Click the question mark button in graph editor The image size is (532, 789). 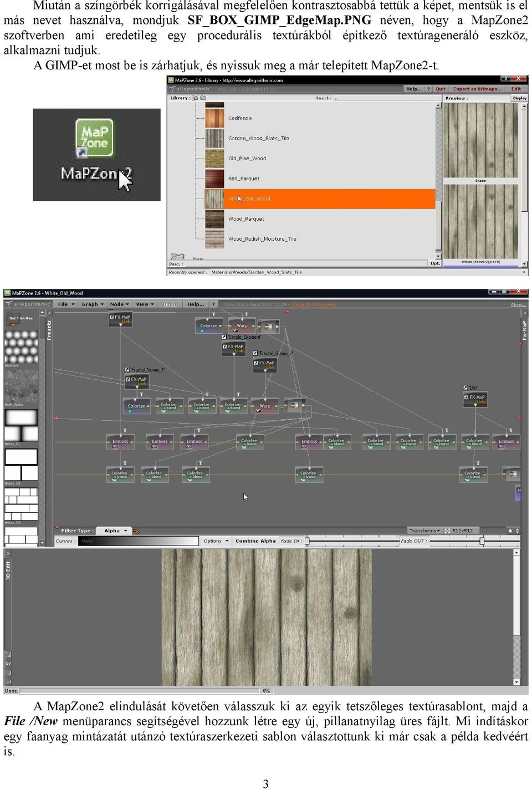tap(213, 304)
